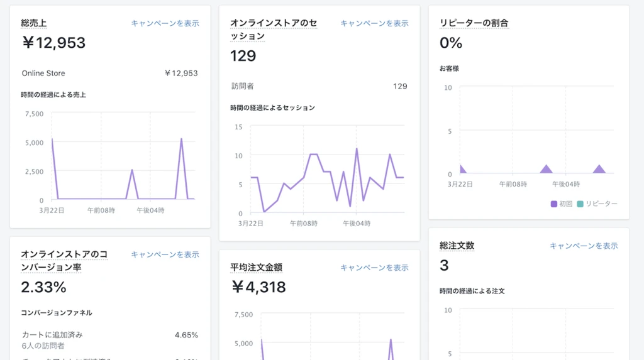Click 3月22日 label under customers chart
Image resolution: width=644 pixels, height=360 pixels.
(x=460, y=184)
